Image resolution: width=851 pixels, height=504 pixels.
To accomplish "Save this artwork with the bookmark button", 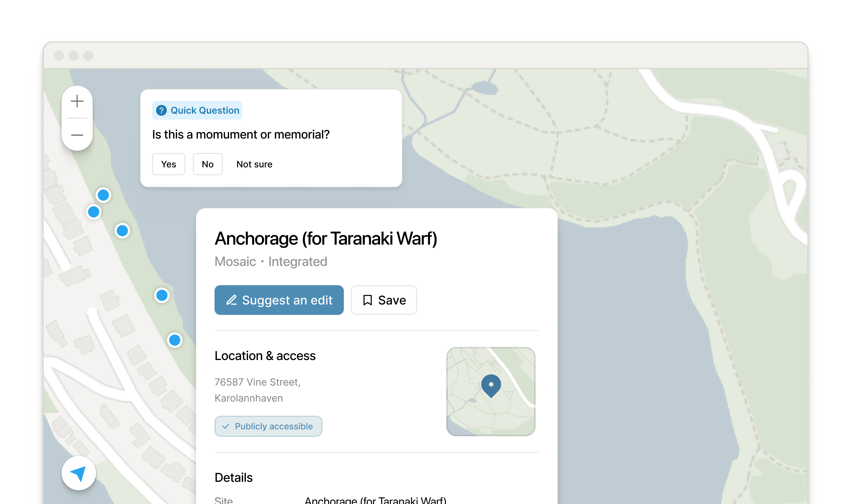I will (384, 300).
